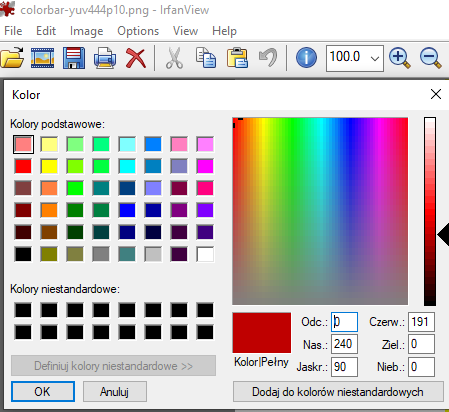449x412 pixels.
Task: Click the Copy icon in toolbar
Action: pyautogui.click(x=206, y=58)
